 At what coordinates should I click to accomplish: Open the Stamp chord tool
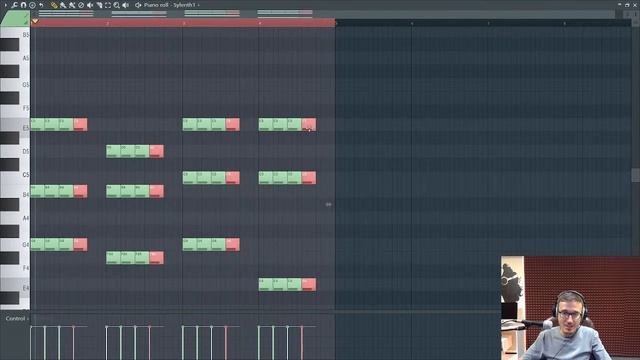32,5
